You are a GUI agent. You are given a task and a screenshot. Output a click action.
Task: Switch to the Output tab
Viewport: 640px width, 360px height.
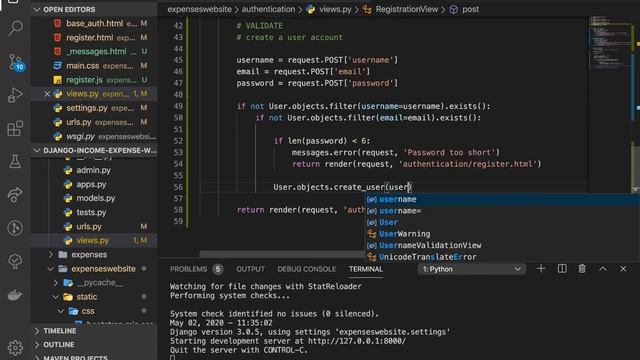pos(250,269)
